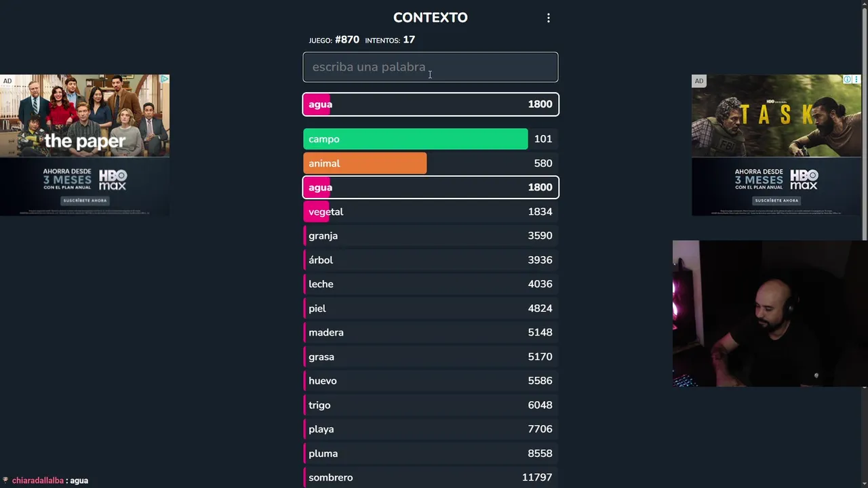
Task: Click the 'Suscríbete ahora' button in the right ad
Action: (776, 201)
